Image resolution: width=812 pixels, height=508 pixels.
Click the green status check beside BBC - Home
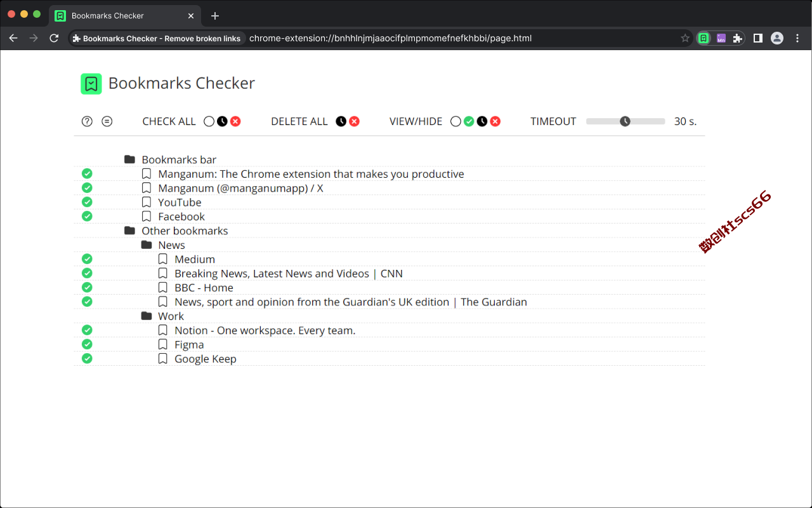(x=87, y=287)
